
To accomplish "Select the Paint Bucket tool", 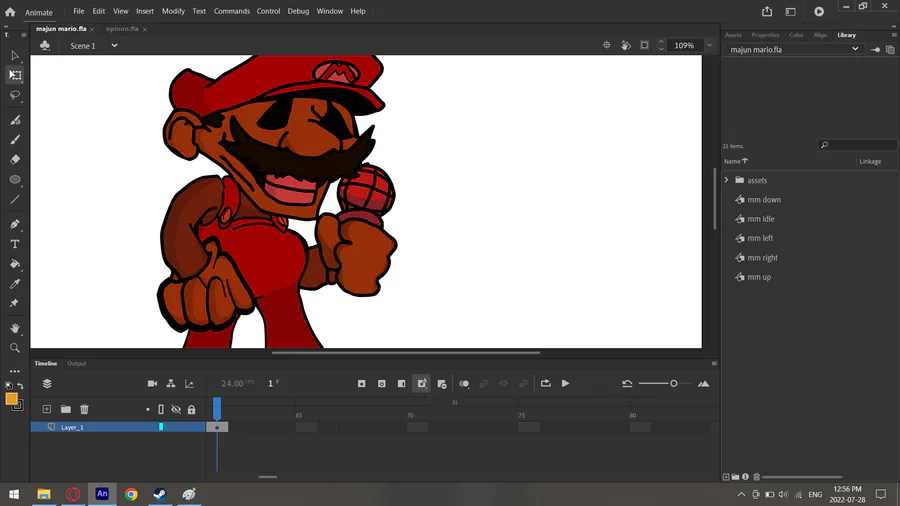I will [15, 264].
